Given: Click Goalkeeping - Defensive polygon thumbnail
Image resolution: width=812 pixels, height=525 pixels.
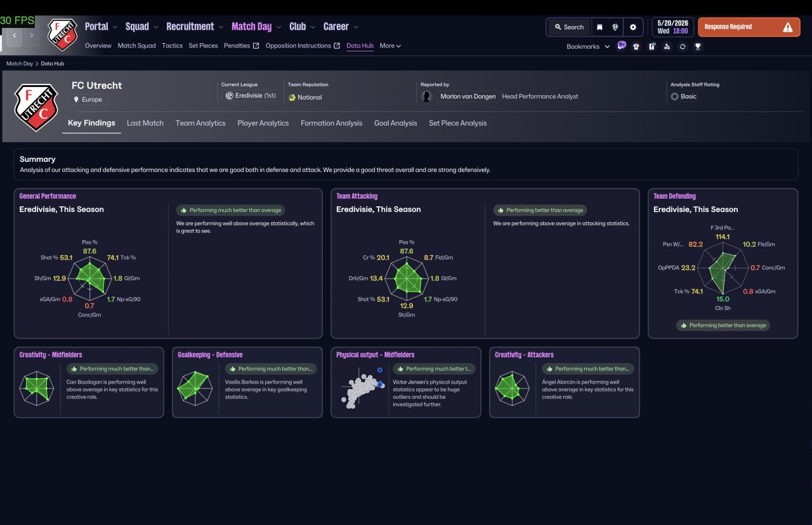Looking at the screenshot, I should [x=196, y=389].
